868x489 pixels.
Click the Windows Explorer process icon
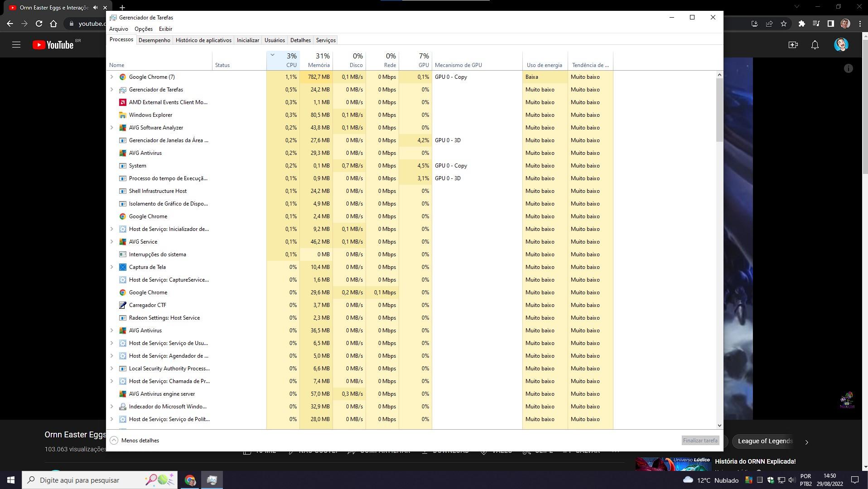pyautogui.click(x=122, y=115)
